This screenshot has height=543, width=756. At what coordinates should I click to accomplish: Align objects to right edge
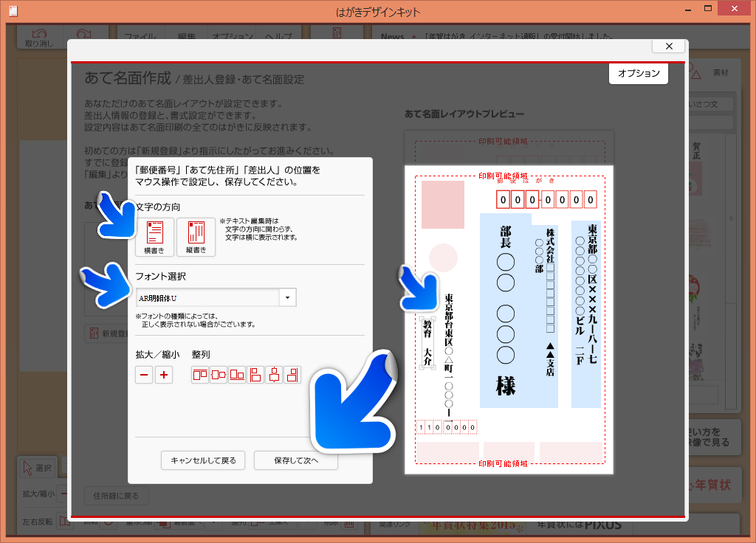pos(292,375)
